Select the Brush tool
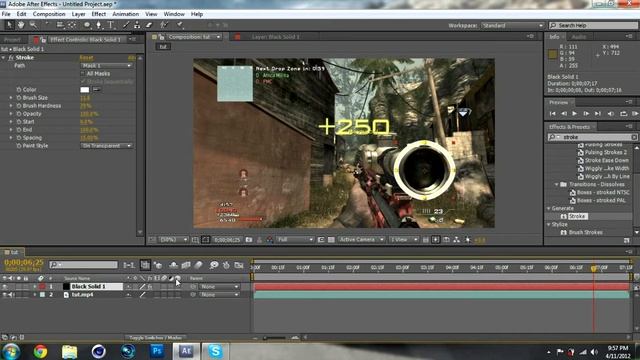Viewport: 640px width, 360px height. click(x=126, y=25)
